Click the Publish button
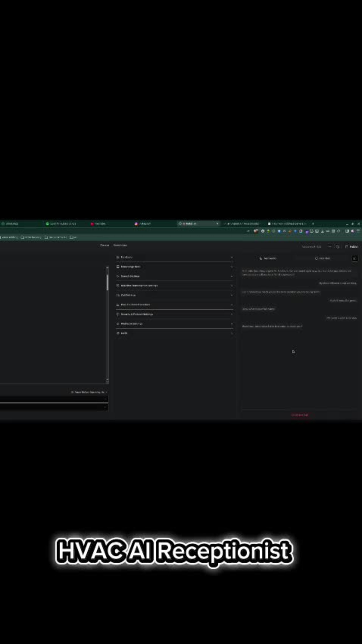This screenshot has height=644, width=362. 352,247
